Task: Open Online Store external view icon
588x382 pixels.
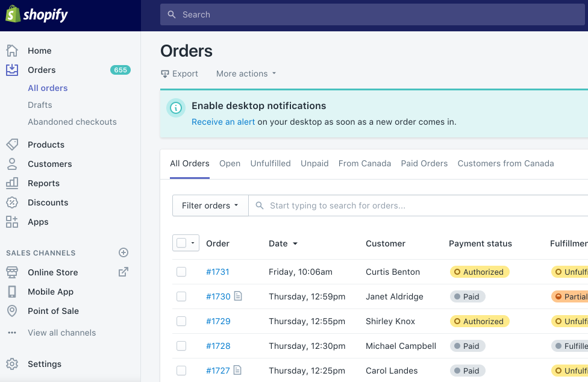Action: click(124, 272)
